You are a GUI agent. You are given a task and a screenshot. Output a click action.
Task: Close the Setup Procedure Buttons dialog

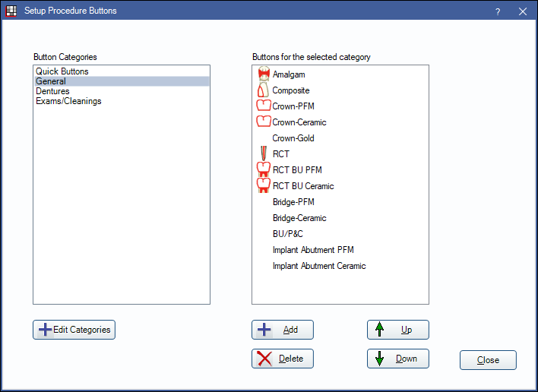(x=488, y=360)
